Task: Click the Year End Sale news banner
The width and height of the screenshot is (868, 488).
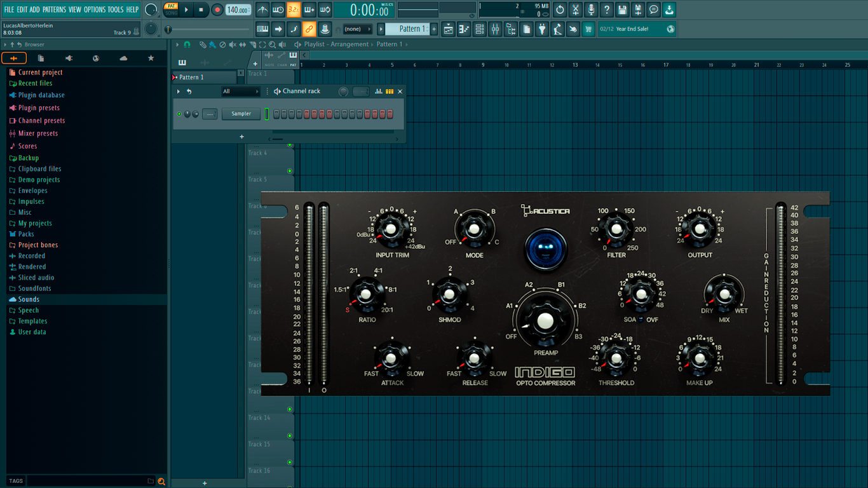Action: point(637,29)
